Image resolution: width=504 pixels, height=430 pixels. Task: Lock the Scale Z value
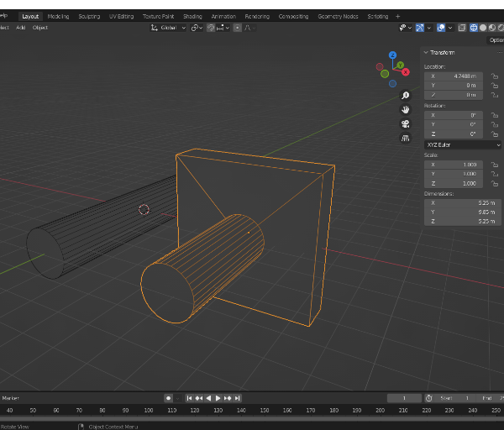coord(495,183)
